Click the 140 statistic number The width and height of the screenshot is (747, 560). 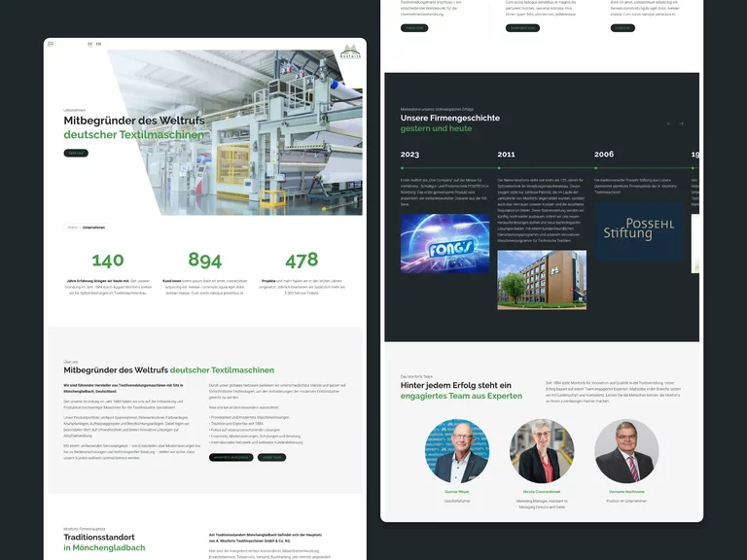point(108,261)
